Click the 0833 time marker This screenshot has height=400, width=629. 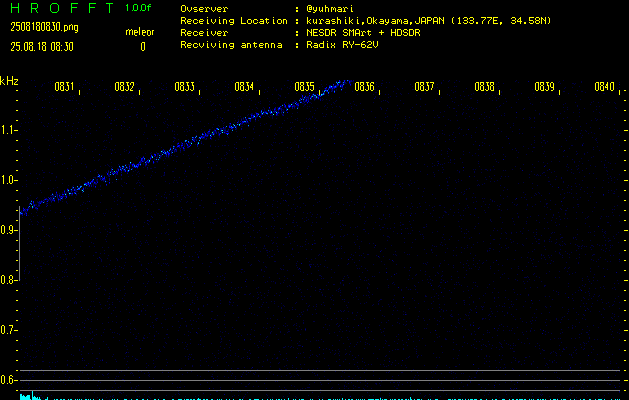pyautogui.click(x=184, y=87)
